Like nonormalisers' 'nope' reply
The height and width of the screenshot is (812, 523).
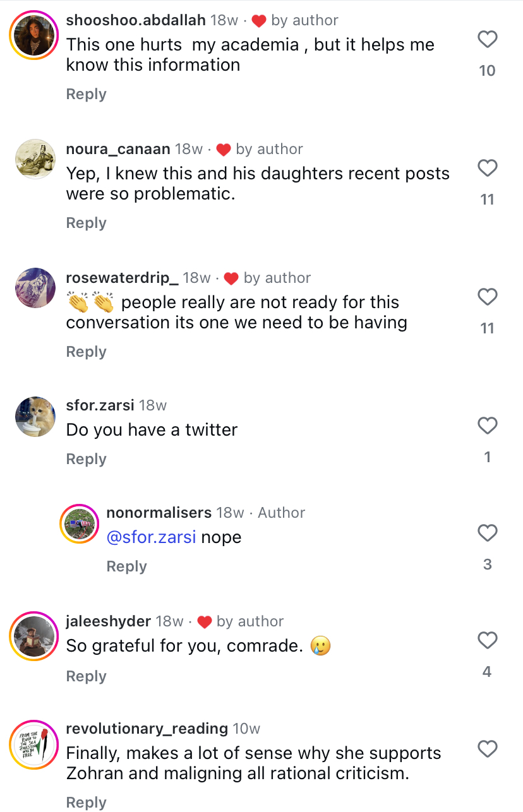tap(487, 534)
